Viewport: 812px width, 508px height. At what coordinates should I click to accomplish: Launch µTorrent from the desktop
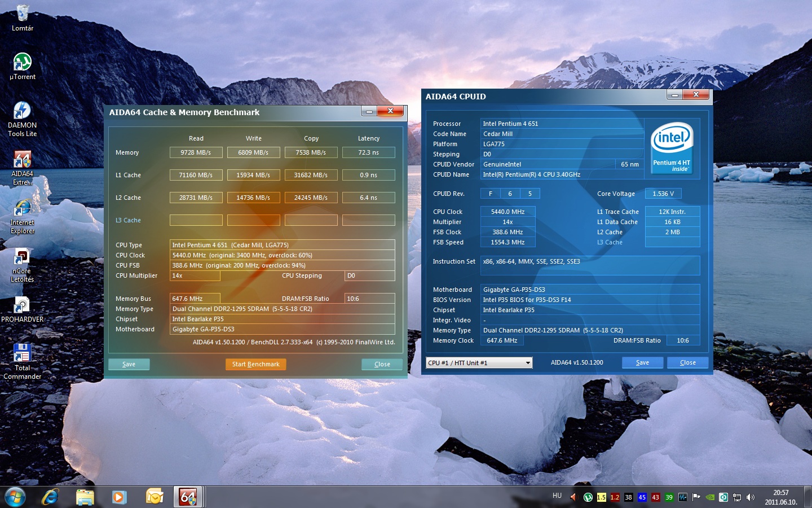(23, 67)
